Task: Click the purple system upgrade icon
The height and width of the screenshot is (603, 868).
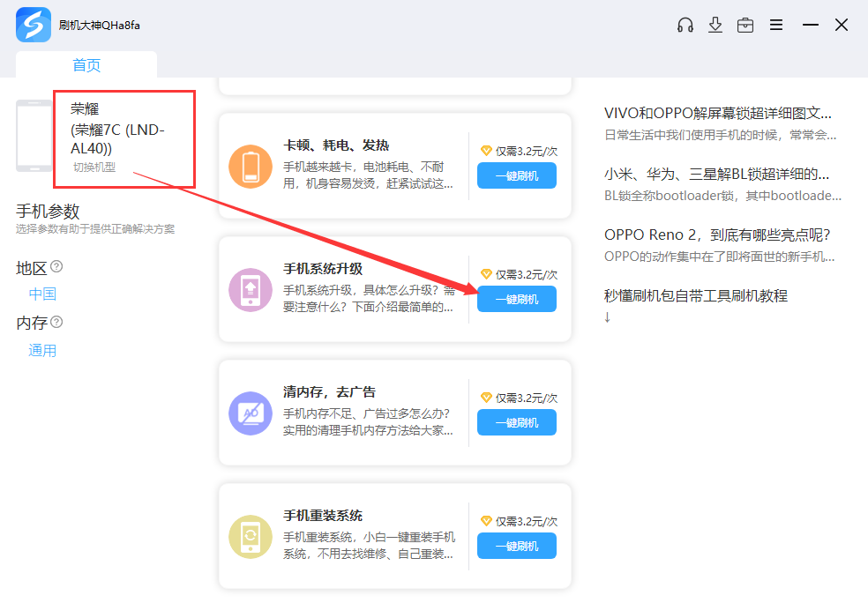Action: [251, 290]
